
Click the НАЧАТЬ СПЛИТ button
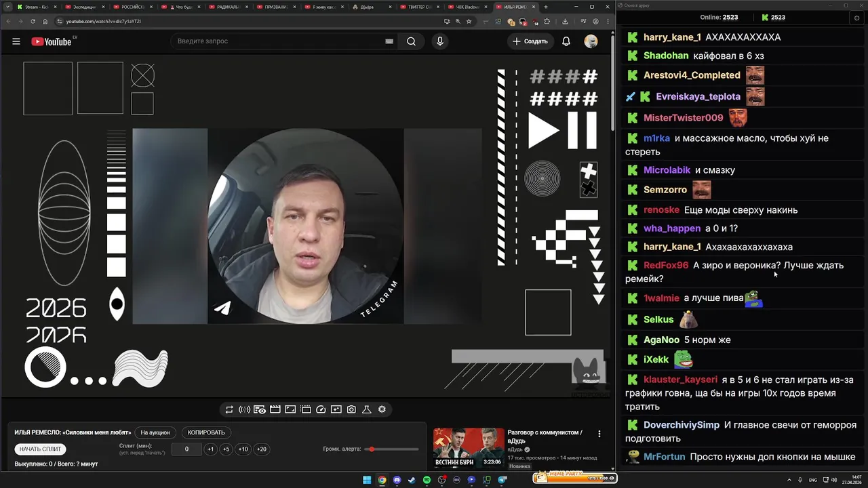coord(40,449)
